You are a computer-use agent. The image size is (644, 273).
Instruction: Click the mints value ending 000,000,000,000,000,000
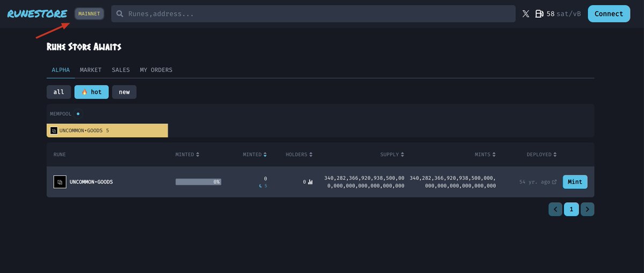pos(453,182)
